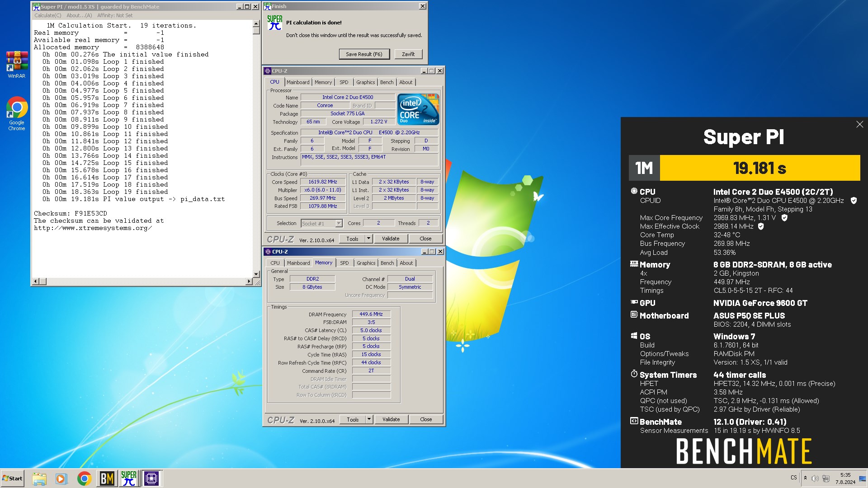Open About menu in Super PI
Image resolution: width=868 pixels, height=488 pixels.
(x=79, y=15)
